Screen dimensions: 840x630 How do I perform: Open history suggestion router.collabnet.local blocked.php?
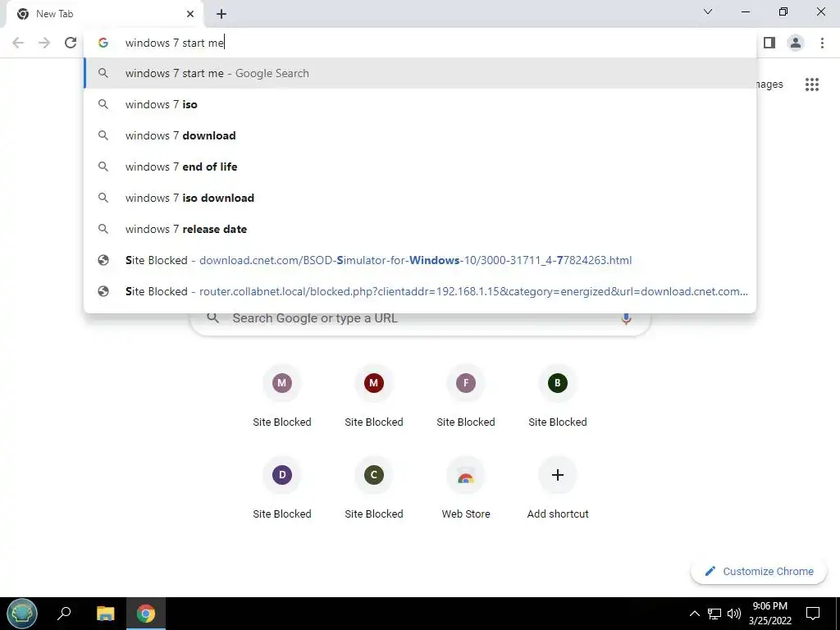[x=421, y=291]
